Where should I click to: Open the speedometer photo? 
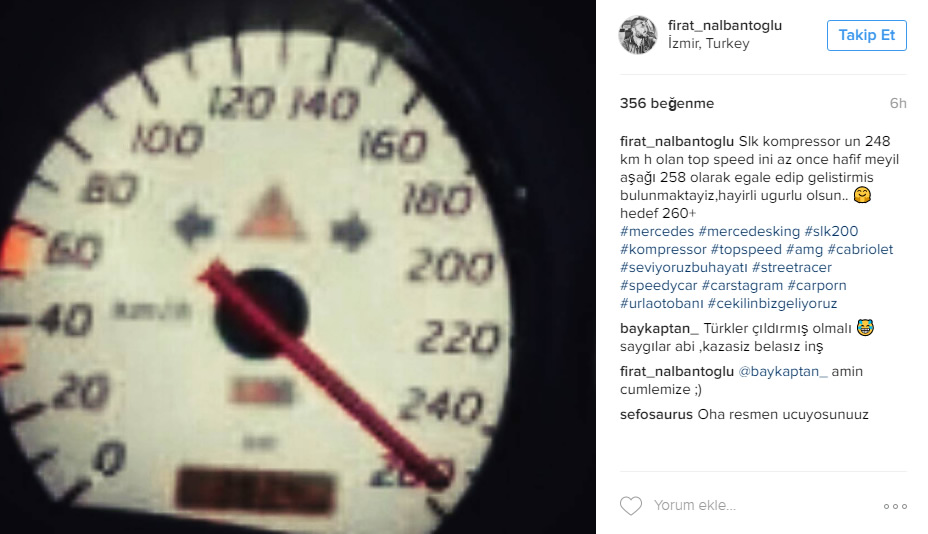[x=298, y=267]
